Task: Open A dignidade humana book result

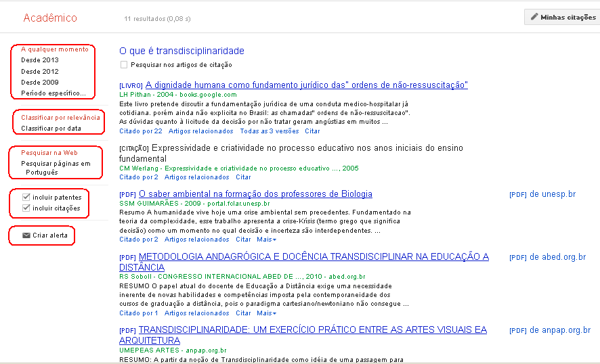Action: (306, 85)
